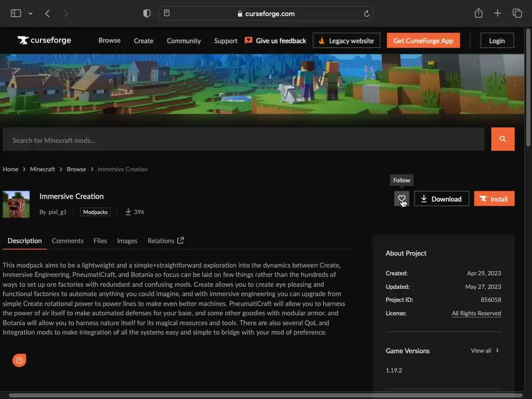The height and width of the screenshot is (399, 532).
Task: Click the forward navigation arrow
Action: (x=66, y=14)
